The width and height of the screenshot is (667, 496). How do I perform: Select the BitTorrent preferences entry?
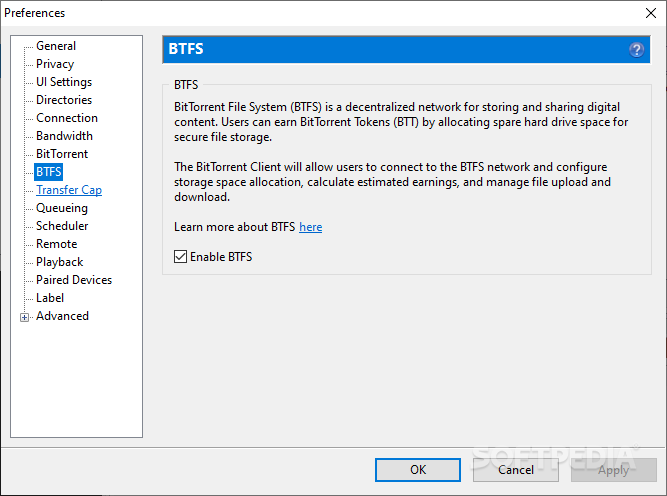(x=62, y=154)
